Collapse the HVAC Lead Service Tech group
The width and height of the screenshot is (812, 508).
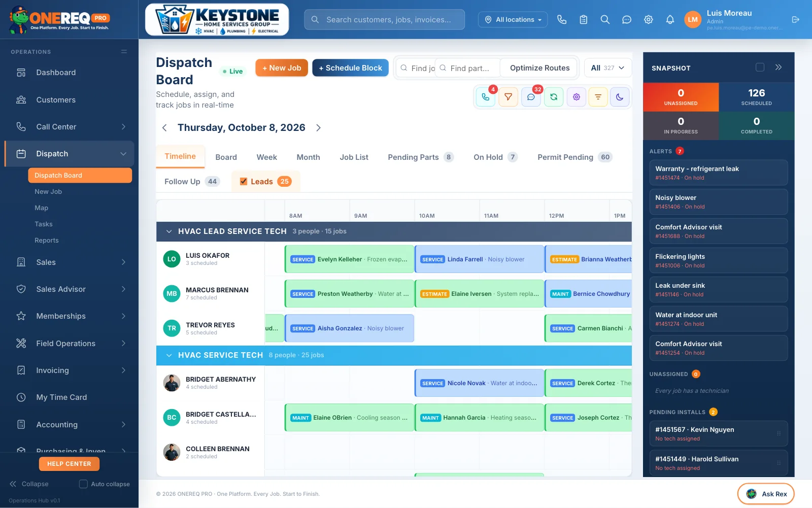point(169,231)
